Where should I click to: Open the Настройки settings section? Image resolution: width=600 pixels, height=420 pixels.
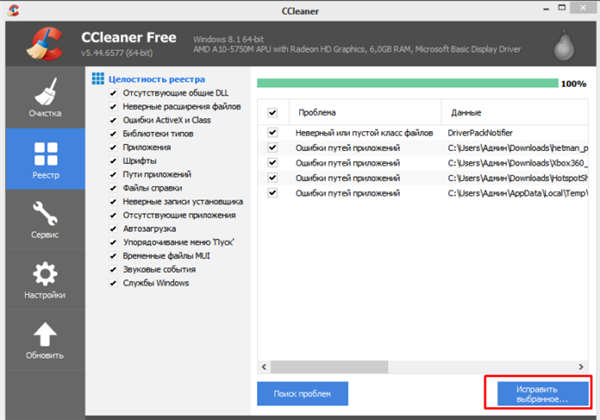point(45,280)
